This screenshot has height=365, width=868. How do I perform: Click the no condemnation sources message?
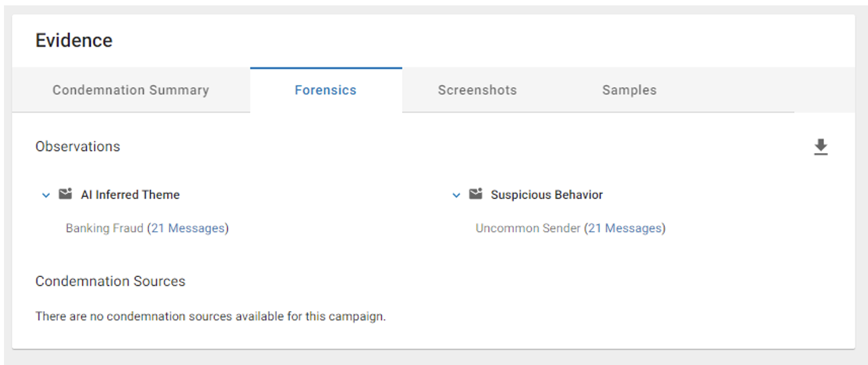(210, 316)
